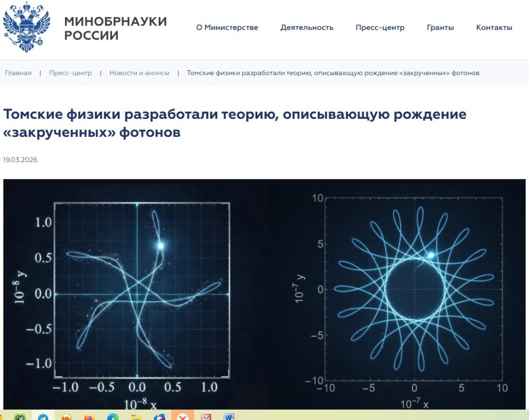Click the «Главная» breadcrumb link

pos(18,73)
